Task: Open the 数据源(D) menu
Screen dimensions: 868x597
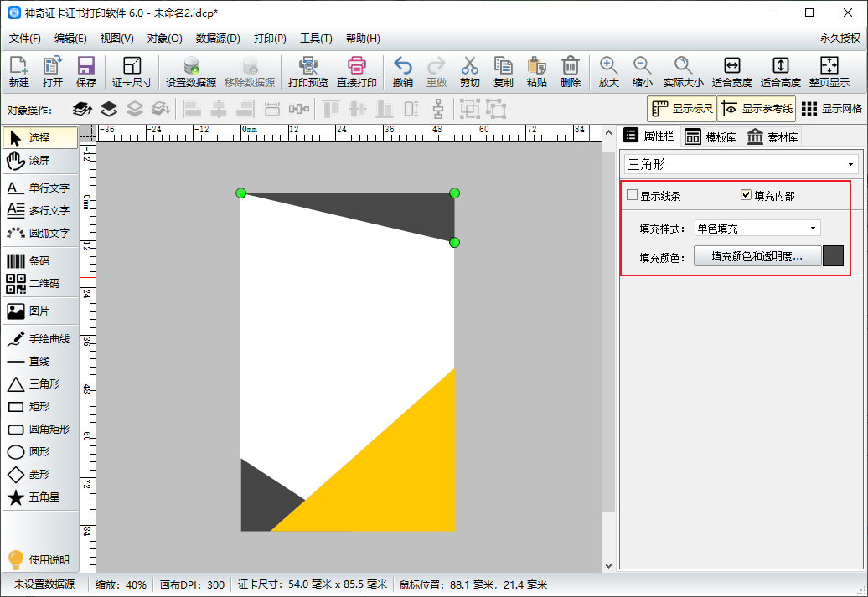Action: 218,39
